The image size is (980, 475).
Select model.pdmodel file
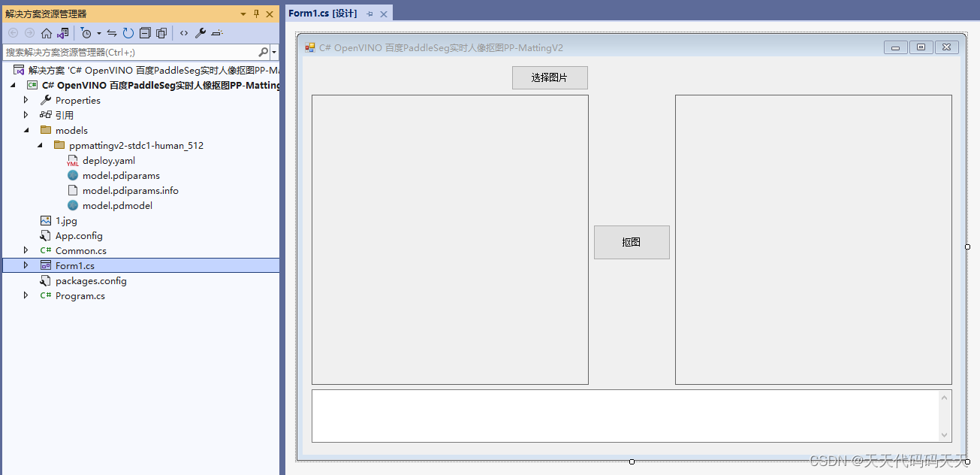click(110, 205)
